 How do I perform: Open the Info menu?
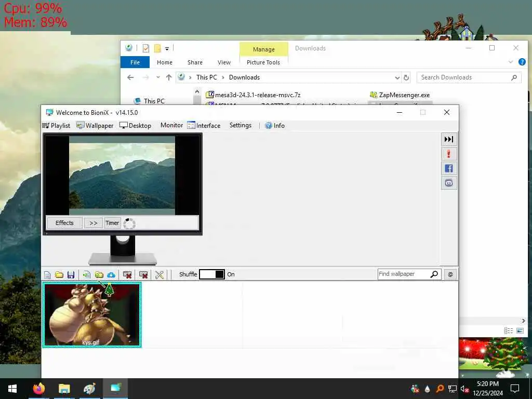[x=275, y=126]
